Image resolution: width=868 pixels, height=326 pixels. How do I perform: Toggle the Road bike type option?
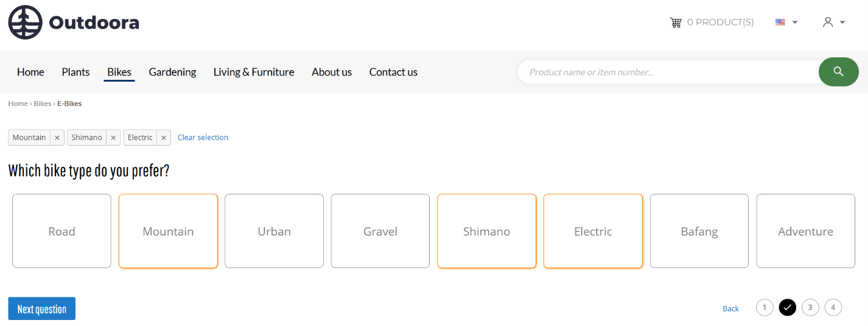point(61,231)
